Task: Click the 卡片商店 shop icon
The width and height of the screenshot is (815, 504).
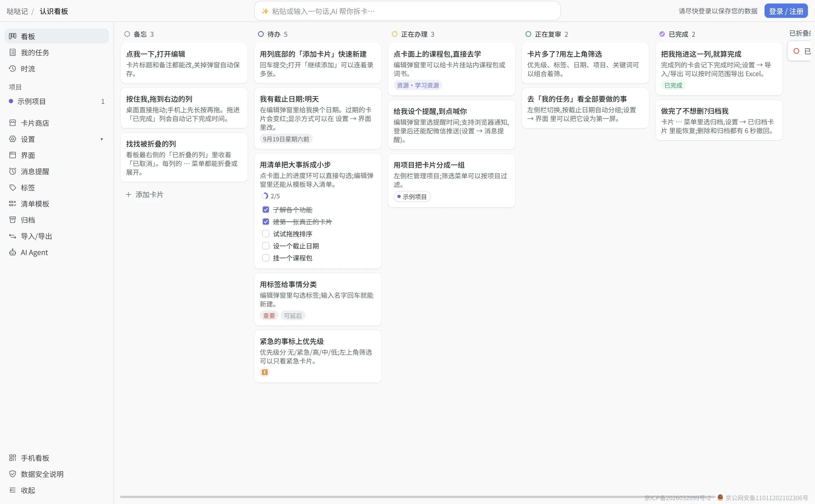Action: click(x=13, y=123)
